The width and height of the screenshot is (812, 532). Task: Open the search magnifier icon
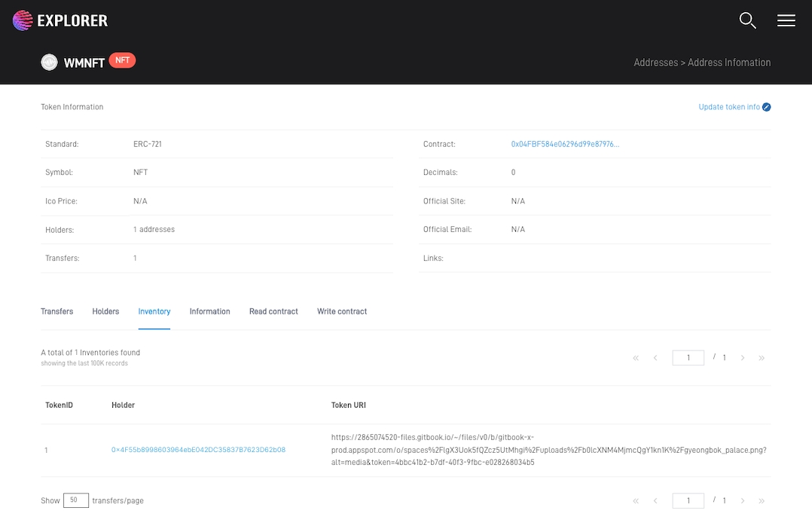[747, 20]
